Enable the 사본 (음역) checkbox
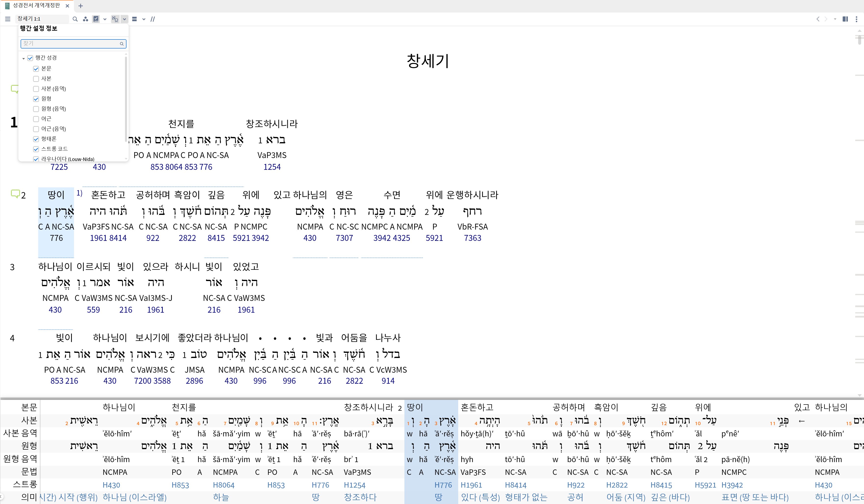This screenshot has height=504, width=864. tap(36, 89)
